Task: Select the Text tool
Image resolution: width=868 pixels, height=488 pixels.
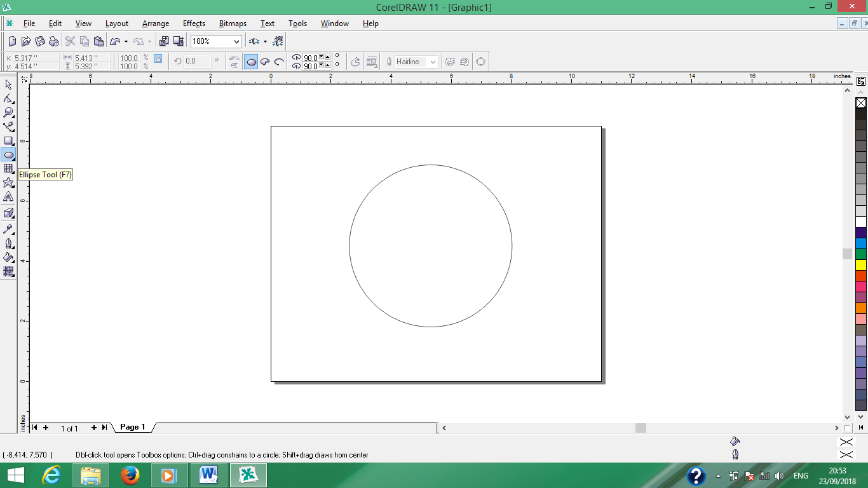Action: [9, 196]
